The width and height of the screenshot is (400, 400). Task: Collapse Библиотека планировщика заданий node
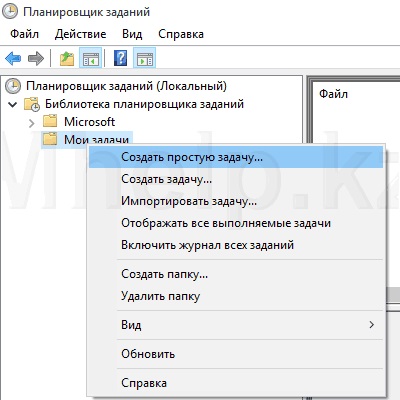click(13, 104)
